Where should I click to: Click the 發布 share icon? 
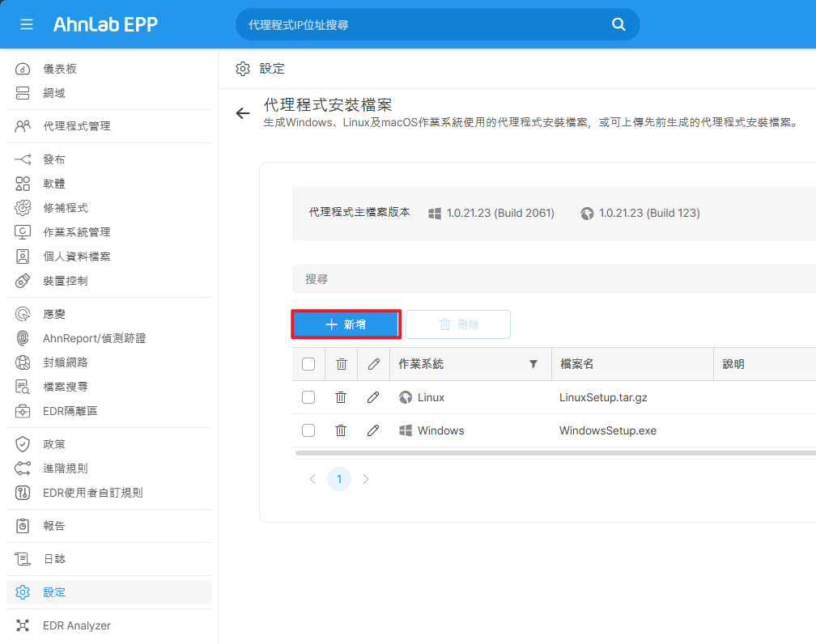23,159
